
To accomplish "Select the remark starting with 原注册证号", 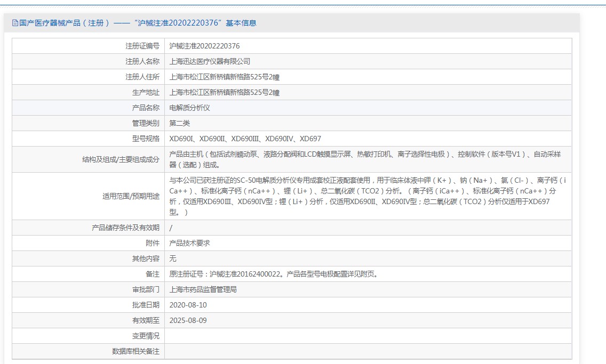I will [275, 274].
